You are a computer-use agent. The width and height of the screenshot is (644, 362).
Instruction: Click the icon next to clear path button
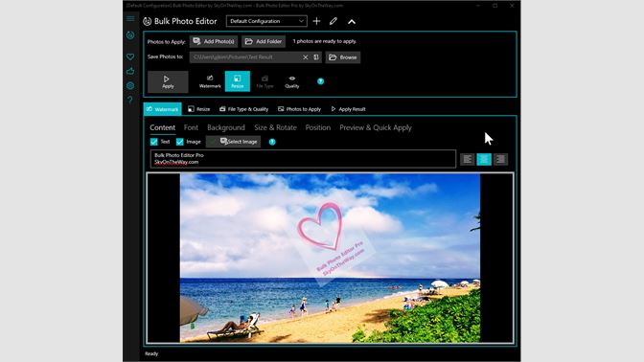tap(316, 57)
